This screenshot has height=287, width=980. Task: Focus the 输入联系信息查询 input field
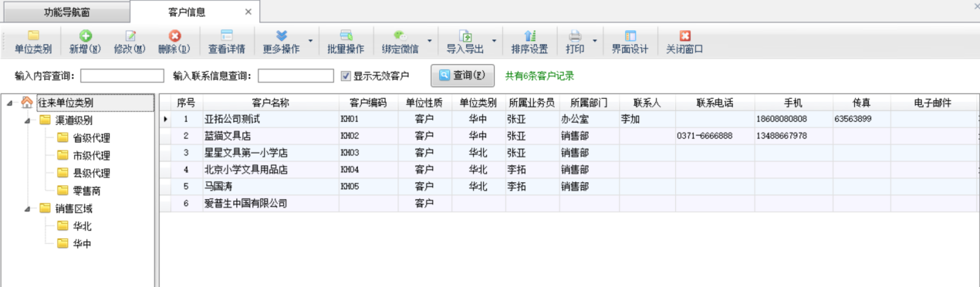(296, 76)
